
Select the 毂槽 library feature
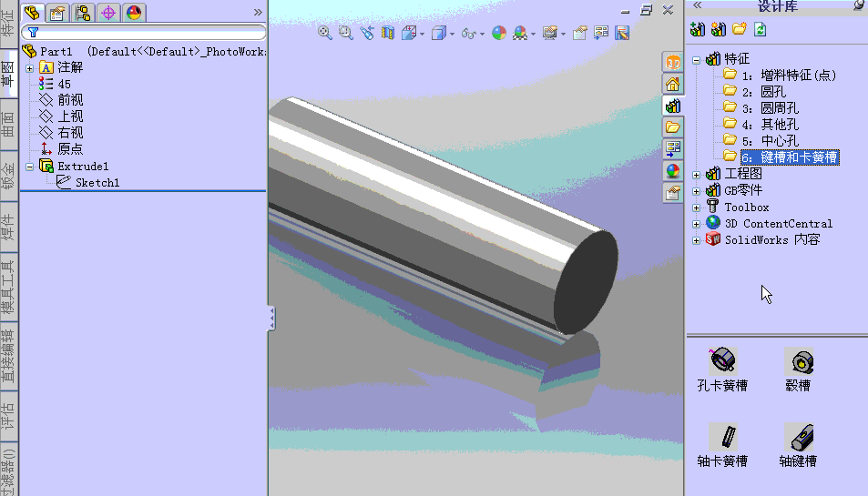(x=798, y=369)
